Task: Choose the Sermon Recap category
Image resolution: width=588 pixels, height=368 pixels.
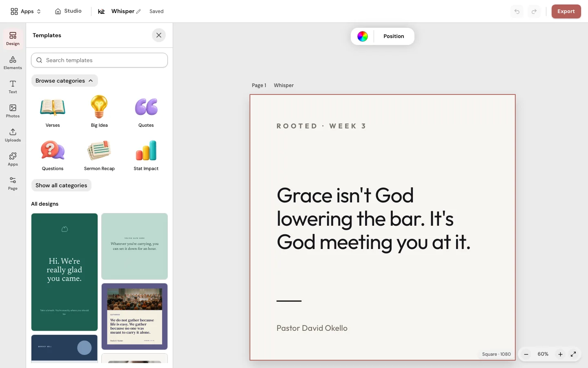Action: click(99, 155)
